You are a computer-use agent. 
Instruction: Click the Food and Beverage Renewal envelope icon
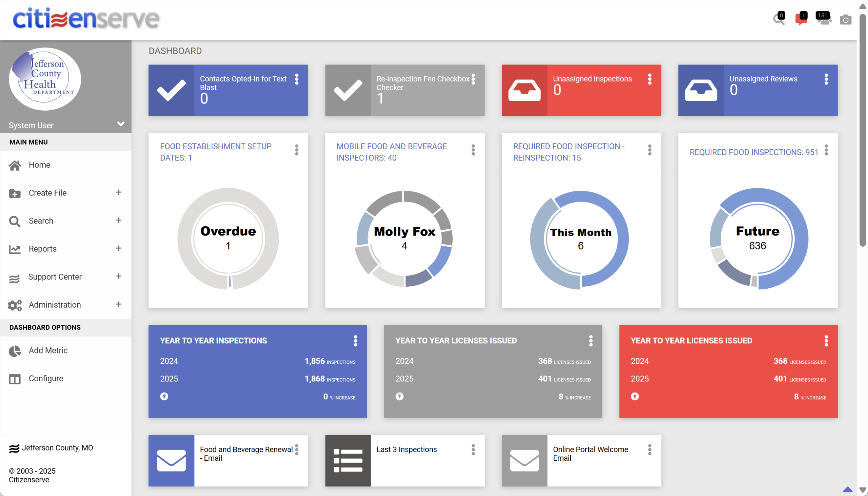(171, 461)
